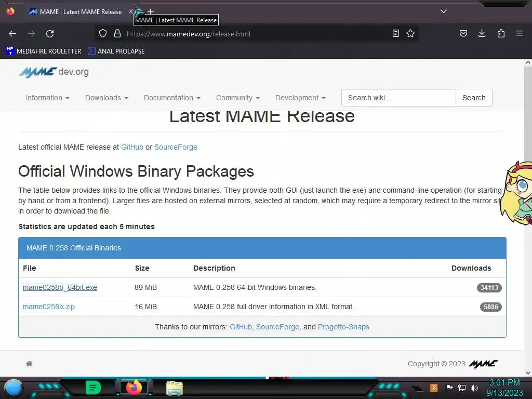Viewport: 532px width, 399px height.
Task: Open the downloads panel
Action: (x=482, y=33)
